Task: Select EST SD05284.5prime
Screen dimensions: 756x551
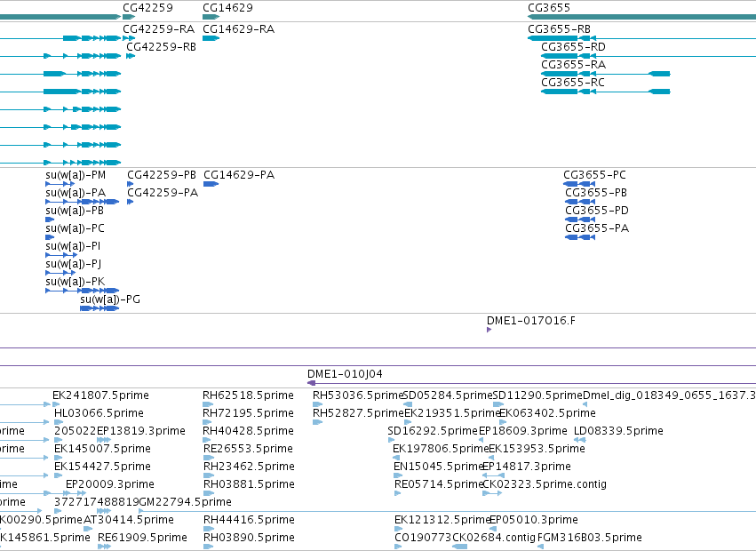Action: (448, 395)
